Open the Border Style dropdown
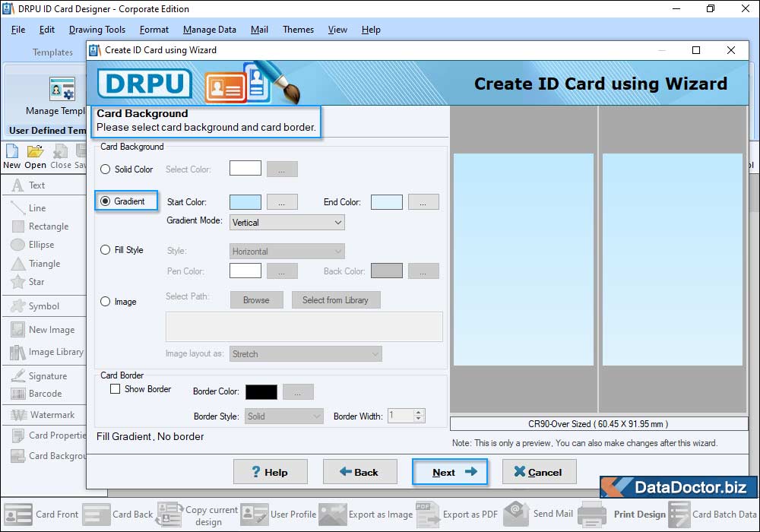Viewport: 760px width, 532px height. click(283, 416)
